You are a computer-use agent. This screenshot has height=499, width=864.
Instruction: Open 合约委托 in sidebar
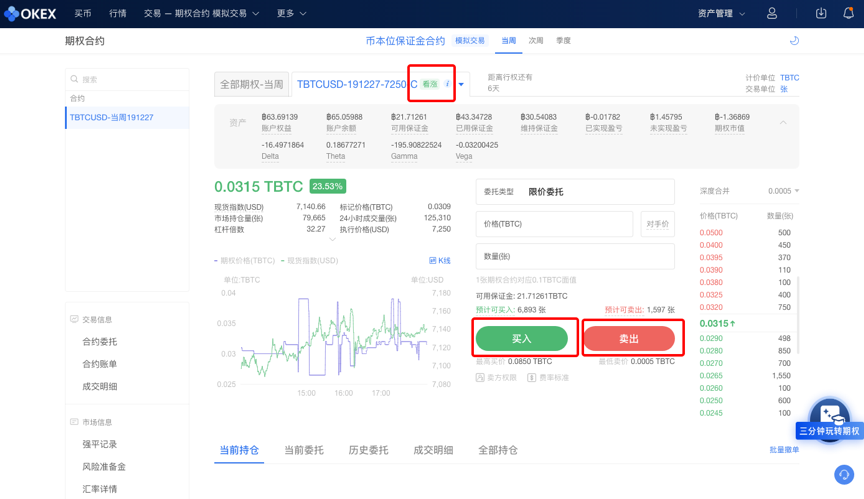click(100, 342)
